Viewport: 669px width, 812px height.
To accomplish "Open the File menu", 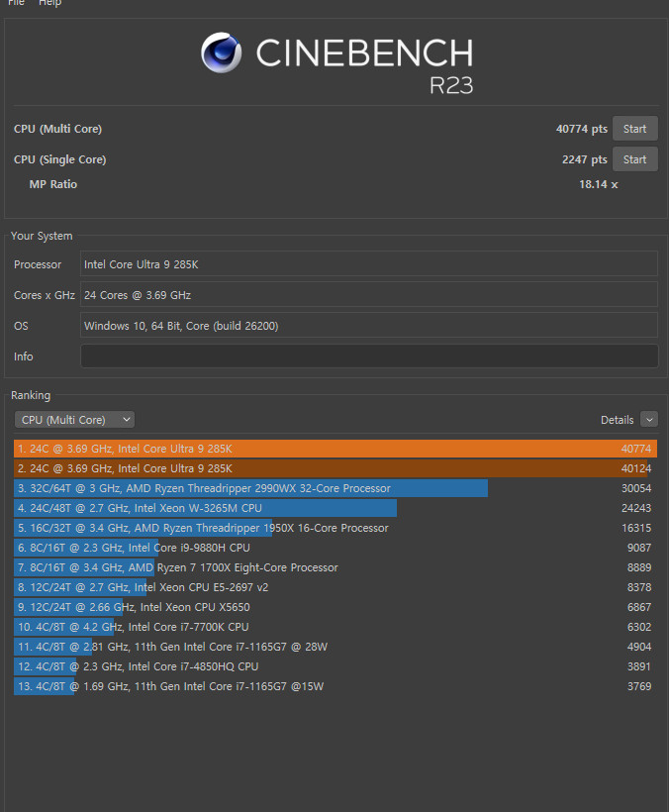I will pyautogui.click(x=16, y=3).
